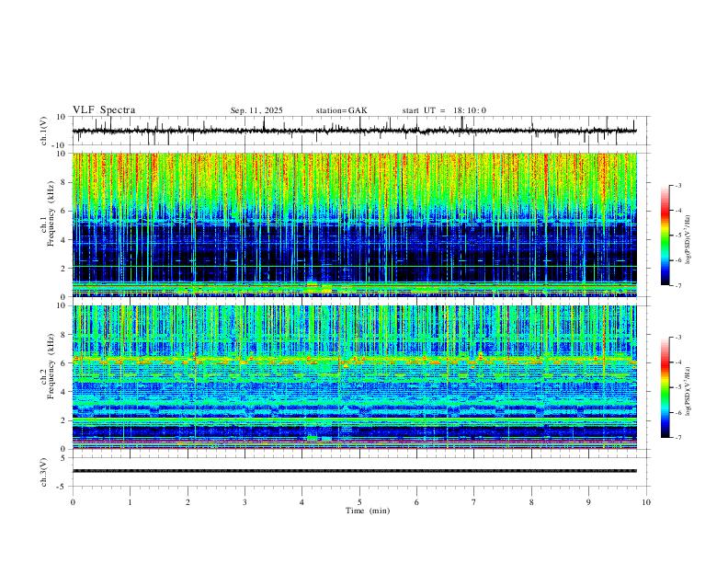Click the ch.1 'Frequency (kHz)' axis label
The width and height of the screenshot is (728, 563).
tap(51, 215)
